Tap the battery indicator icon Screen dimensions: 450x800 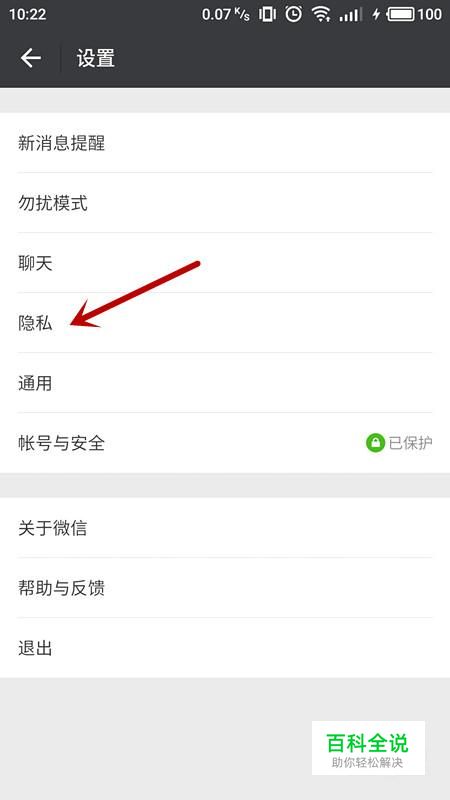[x=401, y=14]
